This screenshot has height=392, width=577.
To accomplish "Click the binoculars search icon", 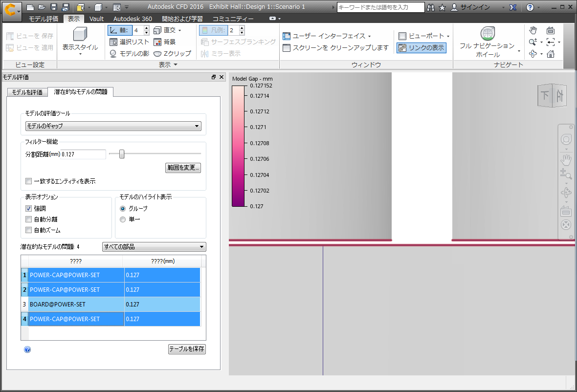I will click(430, 7).
